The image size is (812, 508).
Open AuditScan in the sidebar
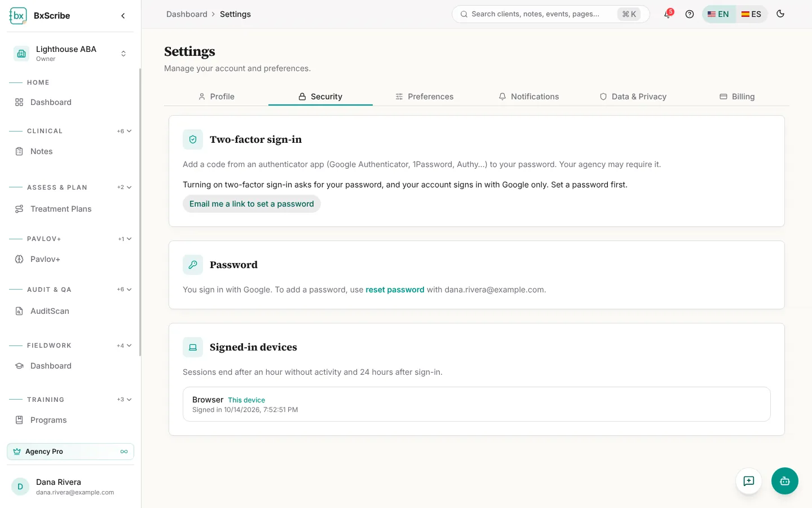[x=70, y=311]
